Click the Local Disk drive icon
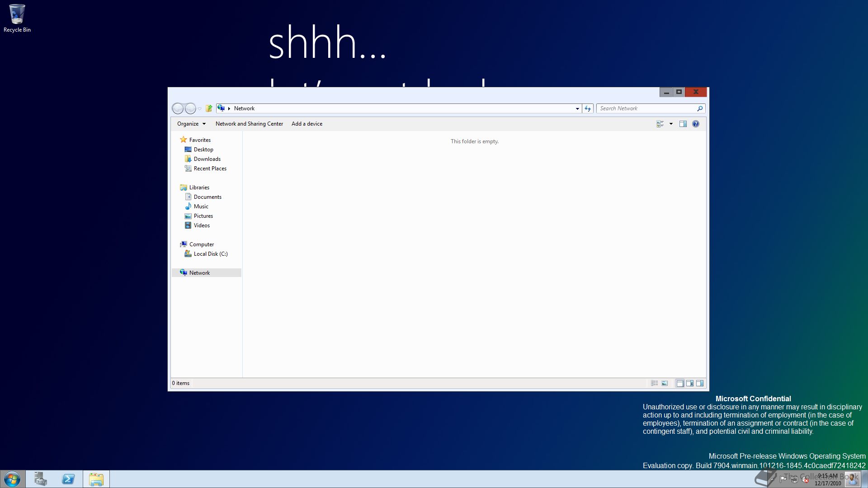 click(188, 254)
